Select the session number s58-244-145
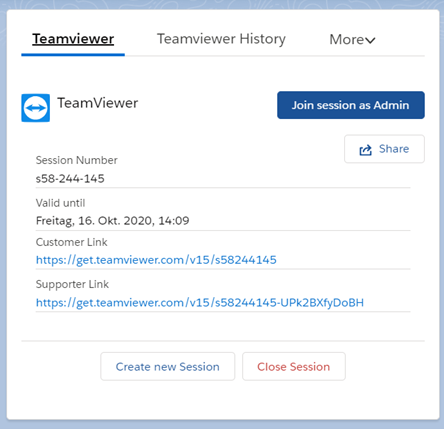This screenshot has width=444, height=429. (70, 179)
